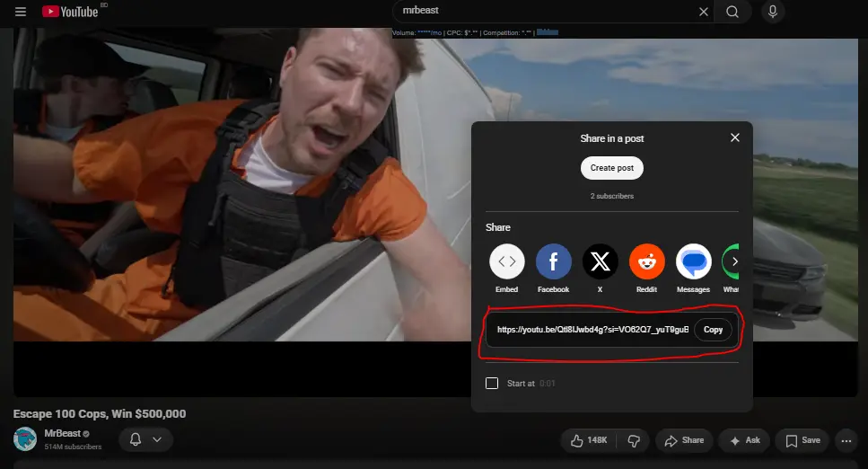Click the 514M subscribers text

pyautogui.click(x=73, y=447)
